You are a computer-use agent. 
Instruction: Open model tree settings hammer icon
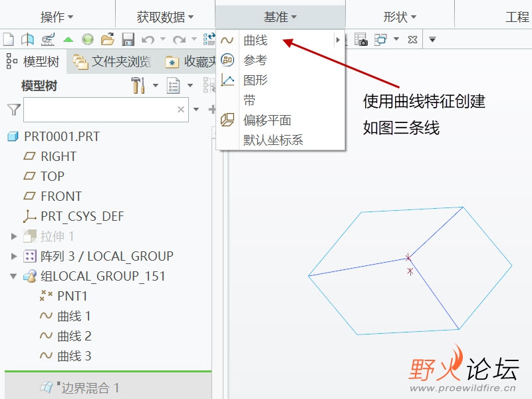(x=138, y=85)
